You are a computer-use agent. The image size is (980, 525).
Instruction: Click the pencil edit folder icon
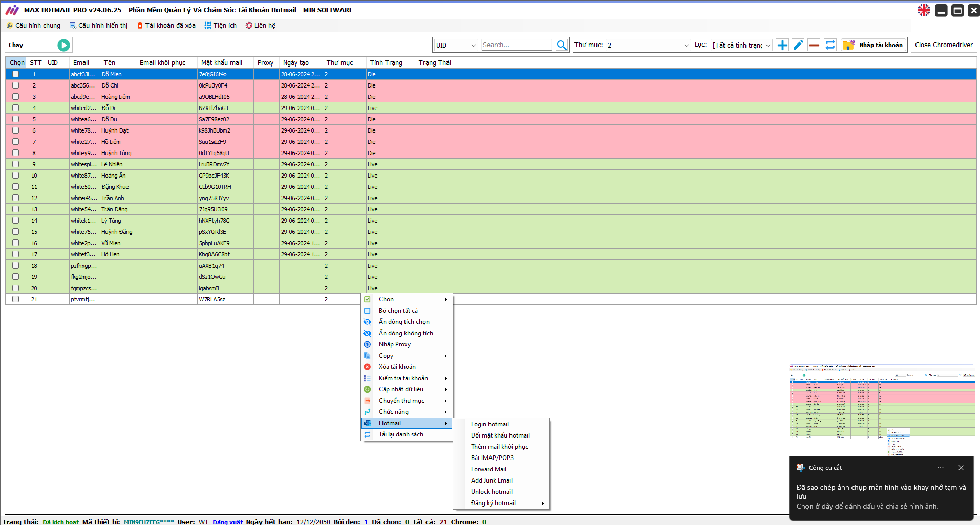click(x=798, y=45)
